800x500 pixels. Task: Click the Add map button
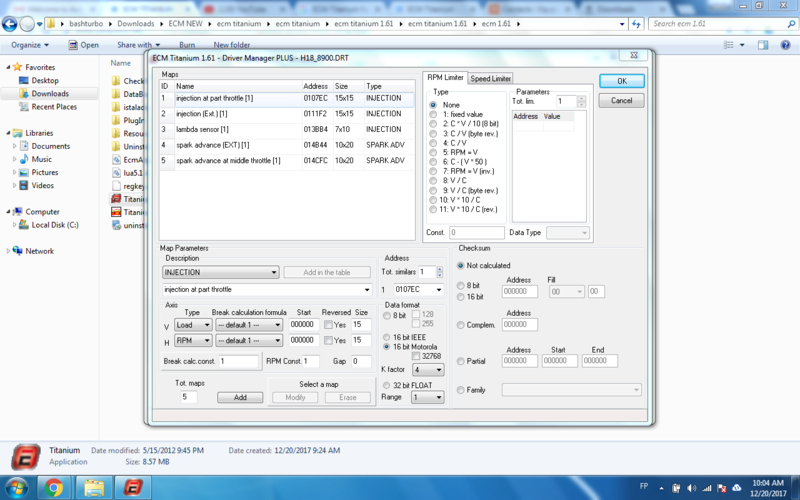[x=240, y=397]
